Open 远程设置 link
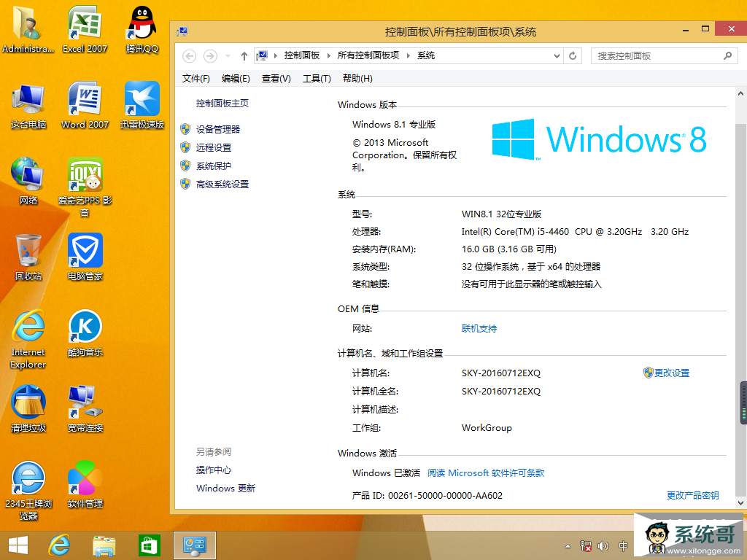747x560 pixels. click(214, 147)
